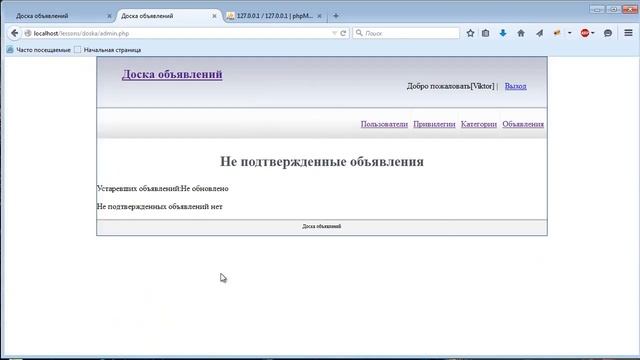Image resolution: width=640 pixels, height=360 pixels.
Task: Open a new tab with the plus button
Action: click(336, 16)
